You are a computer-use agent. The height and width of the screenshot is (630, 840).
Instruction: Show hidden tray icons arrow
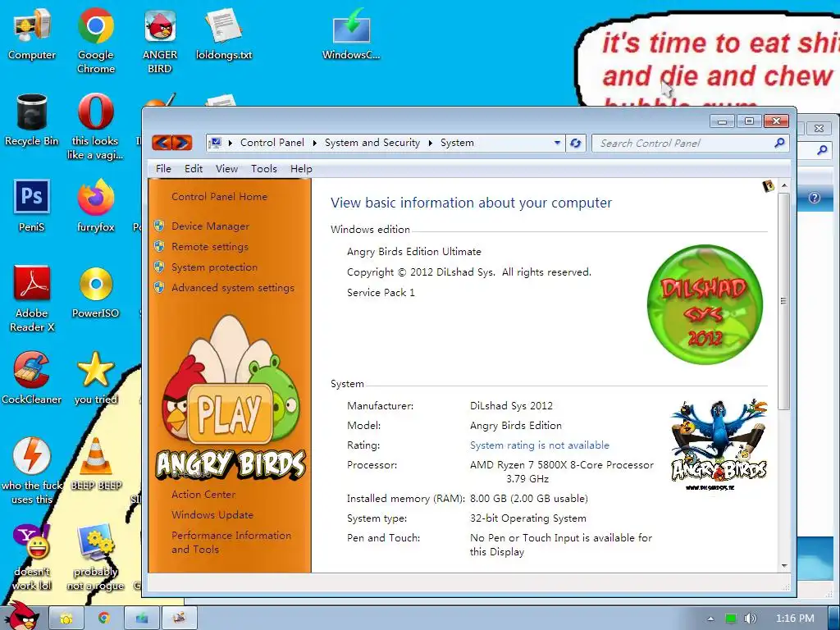(x=710, y=619)
